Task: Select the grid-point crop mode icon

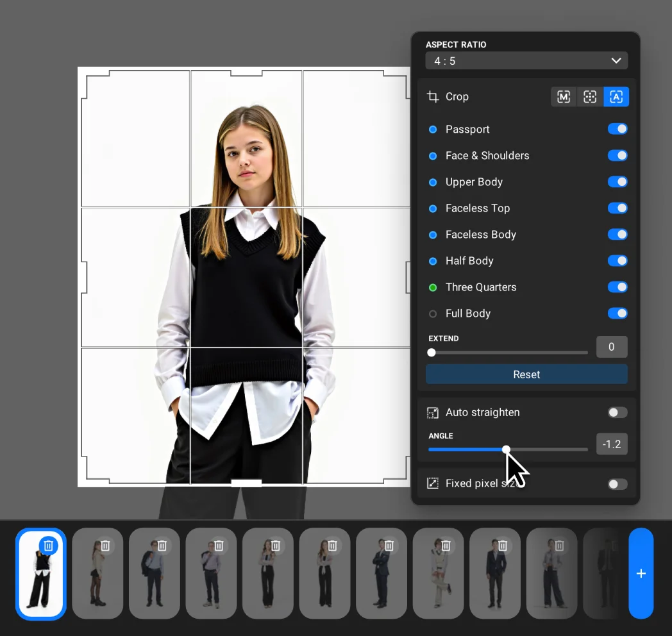Action: tap(590, 97)
